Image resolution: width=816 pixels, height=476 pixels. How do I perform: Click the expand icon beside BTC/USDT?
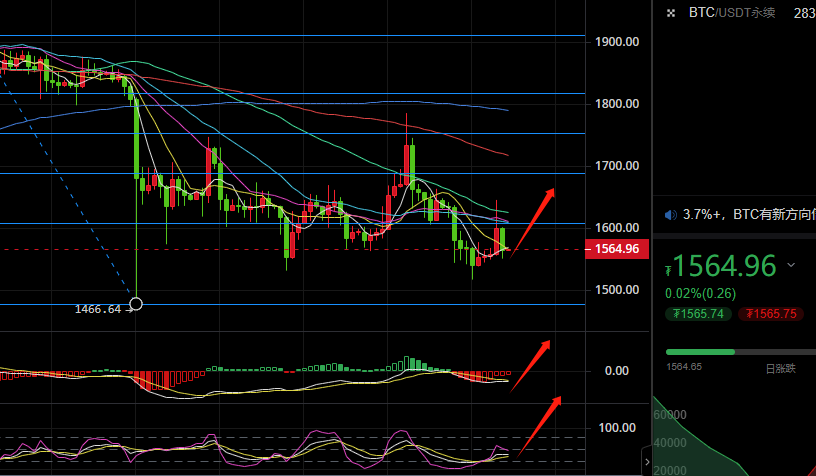(670, 13)
